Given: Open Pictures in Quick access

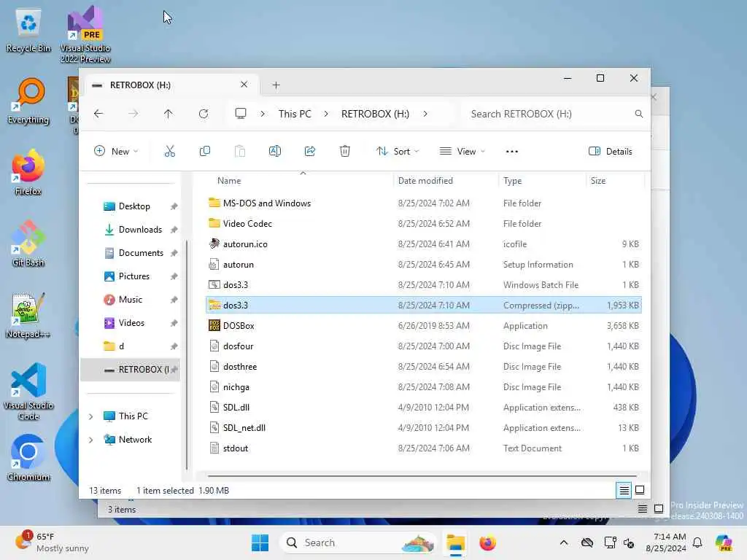Looking at the screenshot, I should (134, 276).
